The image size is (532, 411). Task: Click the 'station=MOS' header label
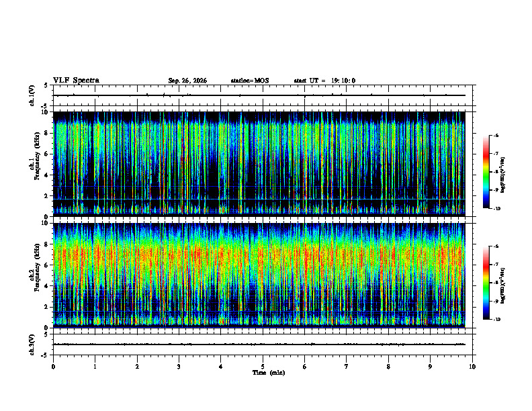pyautogui.click(x=250, y=81)
